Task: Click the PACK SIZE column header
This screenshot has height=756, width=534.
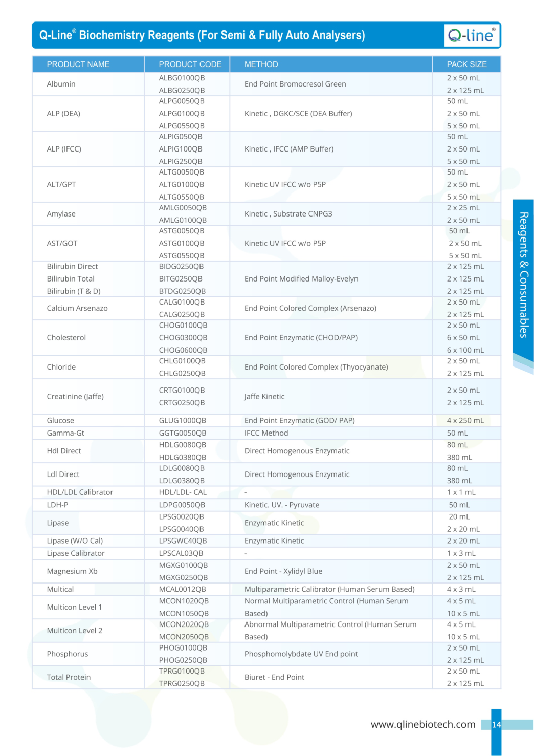Action: 466,64
